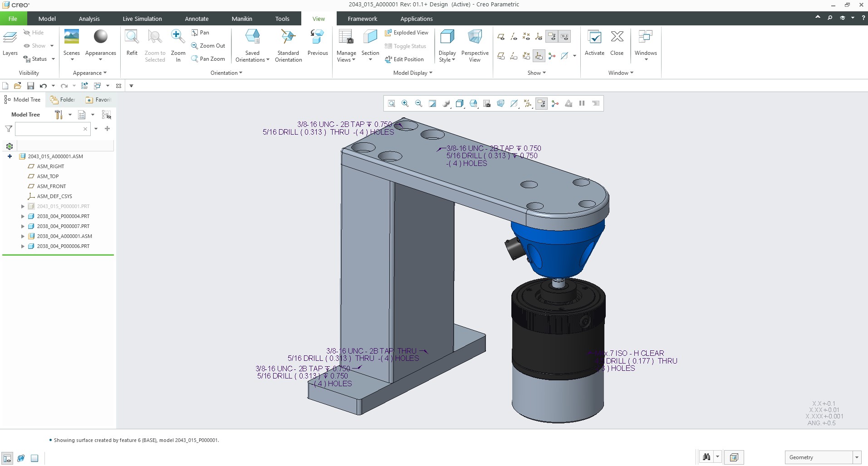Open the File menu

pyautogui.click(x=13, y=19)
